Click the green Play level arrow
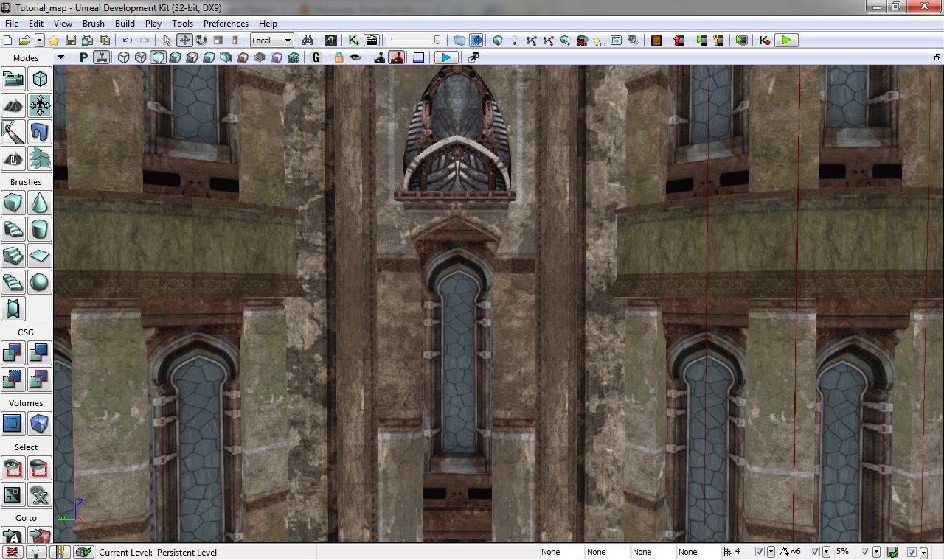944x560 pixels. 786,41
